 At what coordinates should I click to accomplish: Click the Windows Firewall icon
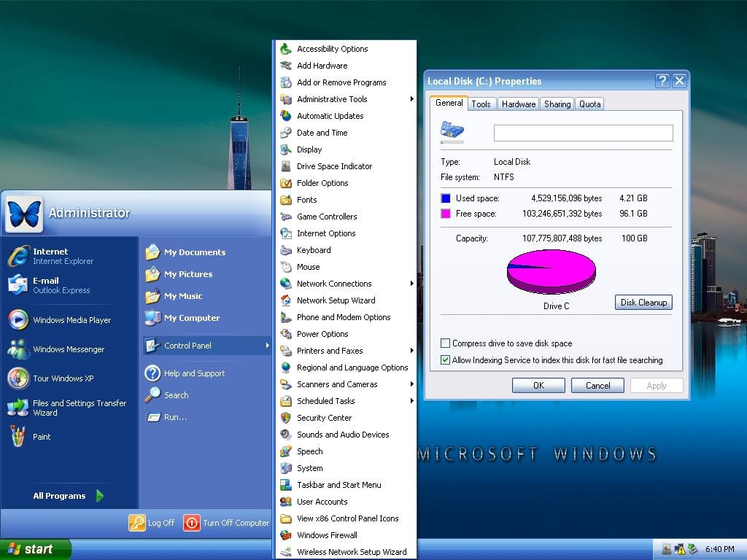point(286,535)
